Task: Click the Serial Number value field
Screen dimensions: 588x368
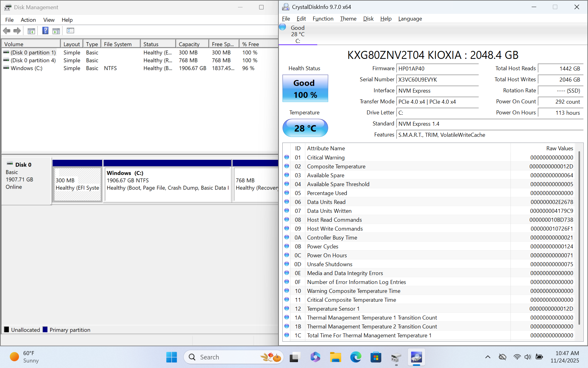Action: (x=437, y=80)
